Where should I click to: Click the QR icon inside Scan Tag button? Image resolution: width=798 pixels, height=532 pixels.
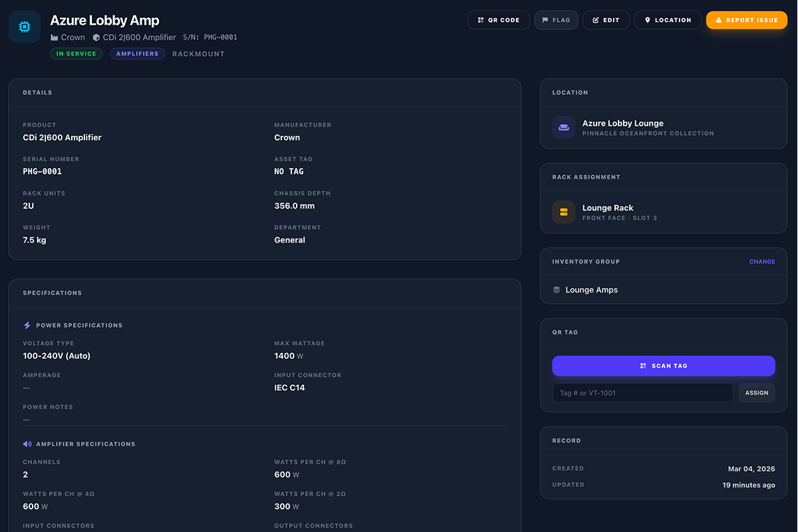click(642, 365)
